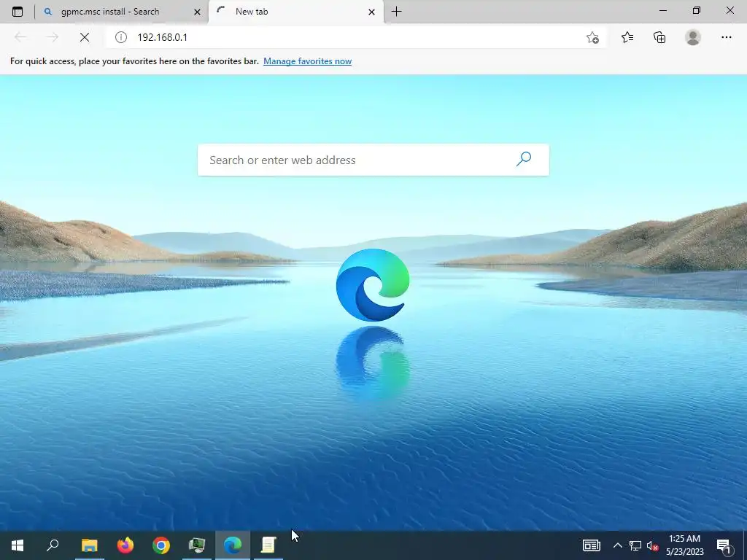Open a new tab with plus button
This screenshot has width=747, height=560.
click(x=396, y=12)
